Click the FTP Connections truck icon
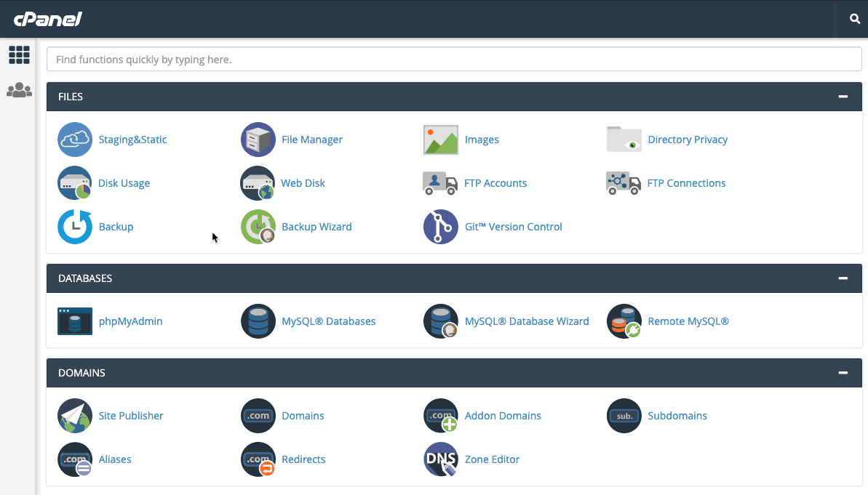The width and height of the screenshot is (868, 495). [x=624, y=183]
